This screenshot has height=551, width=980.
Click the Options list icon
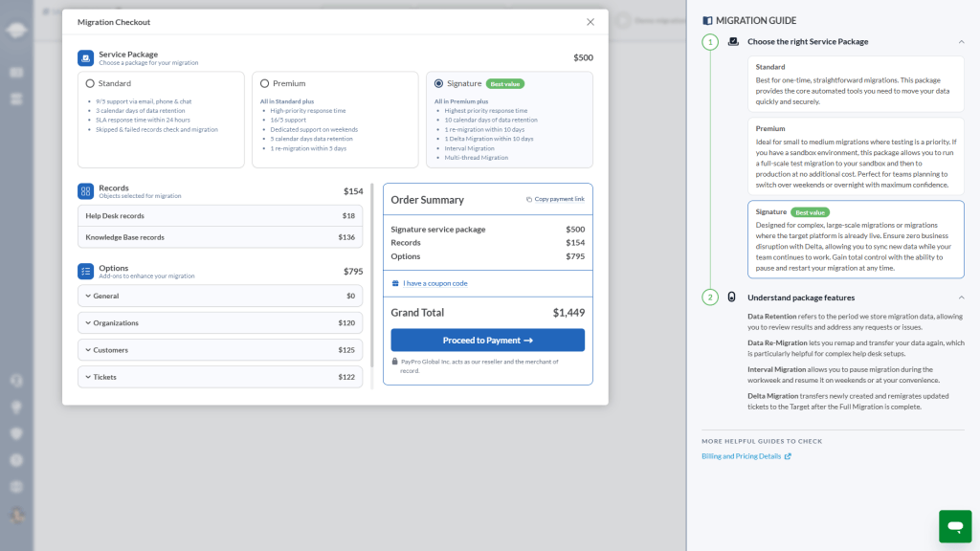click(85, 271)
